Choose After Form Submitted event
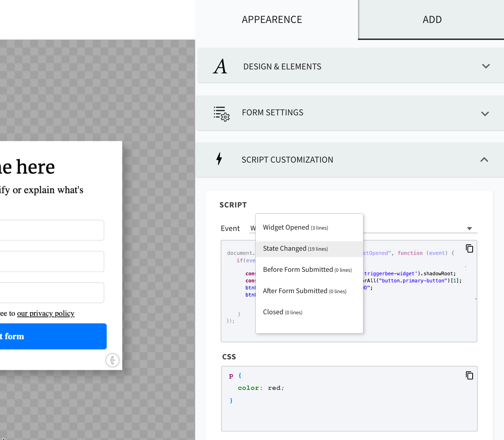 pos(309,291)
